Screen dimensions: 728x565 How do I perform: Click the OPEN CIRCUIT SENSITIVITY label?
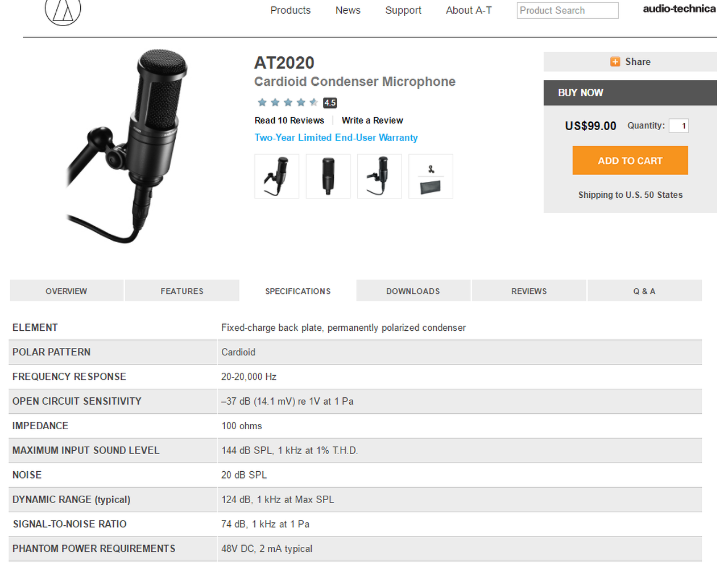click(x=77, y=401)
